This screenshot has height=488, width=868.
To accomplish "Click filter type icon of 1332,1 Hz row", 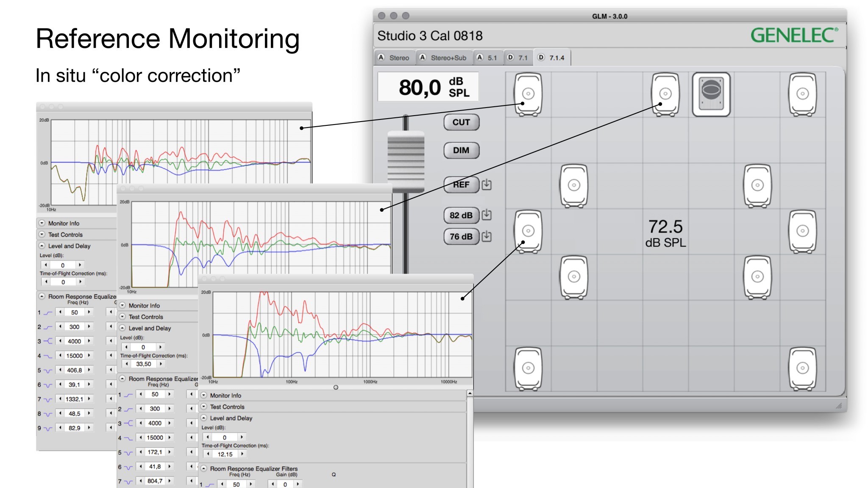I will pos(48,399).
